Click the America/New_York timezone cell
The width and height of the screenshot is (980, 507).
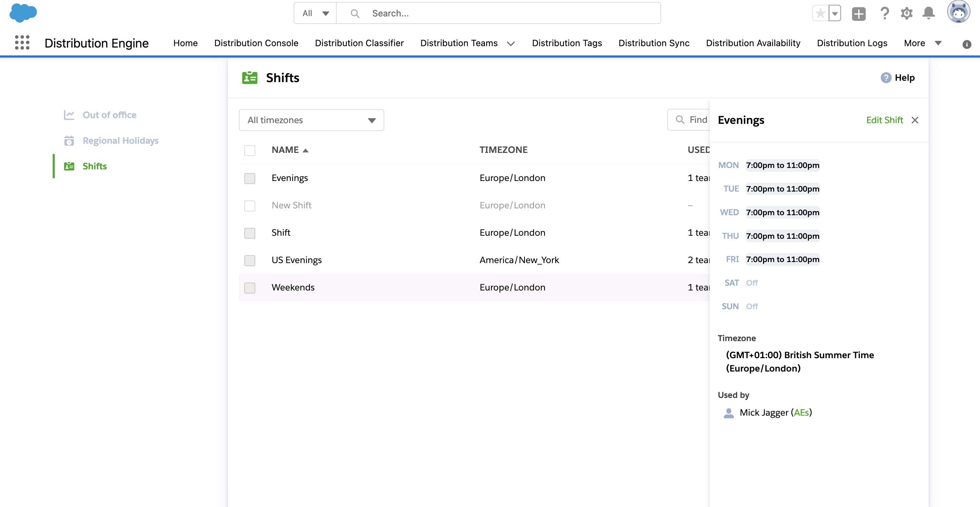pyautogui.click(x=519, y=260)
